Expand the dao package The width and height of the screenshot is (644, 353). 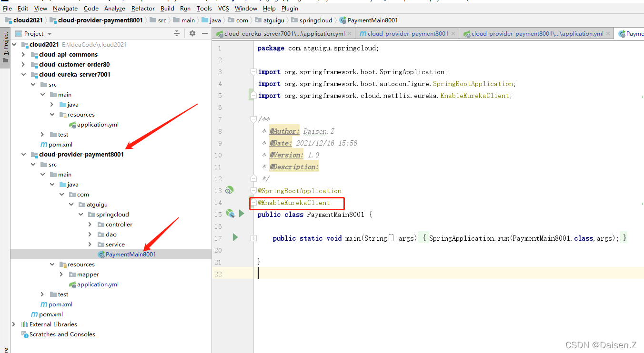click(x=90, y=235)
